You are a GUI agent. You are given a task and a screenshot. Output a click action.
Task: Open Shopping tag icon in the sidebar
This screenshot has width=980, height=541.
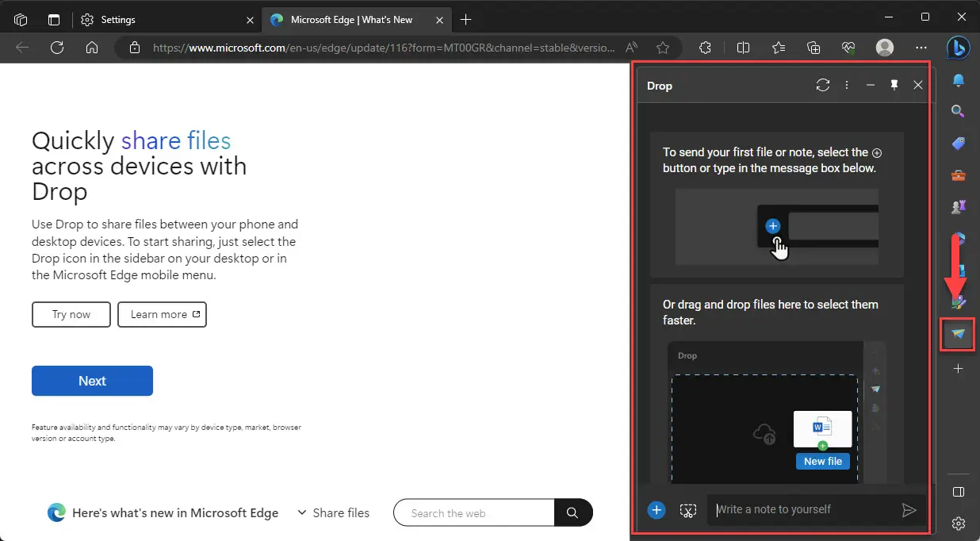pyautogui.click(x=959, y=144)
